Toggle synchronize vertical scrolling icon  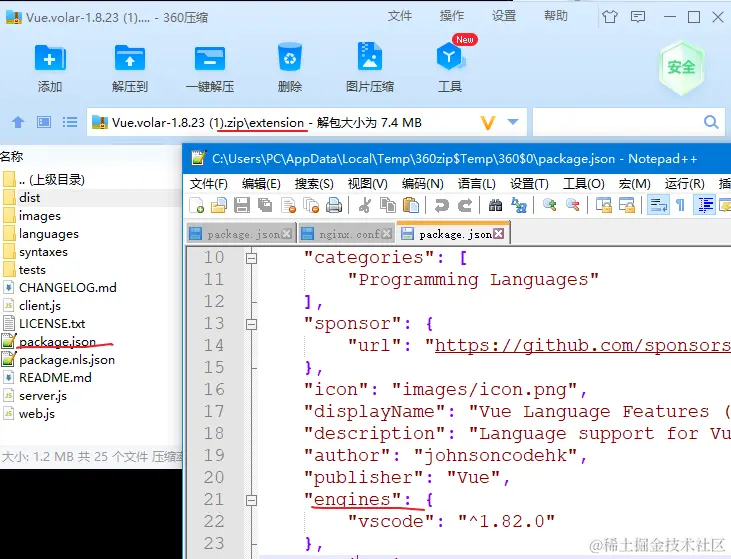click(604, 205)
